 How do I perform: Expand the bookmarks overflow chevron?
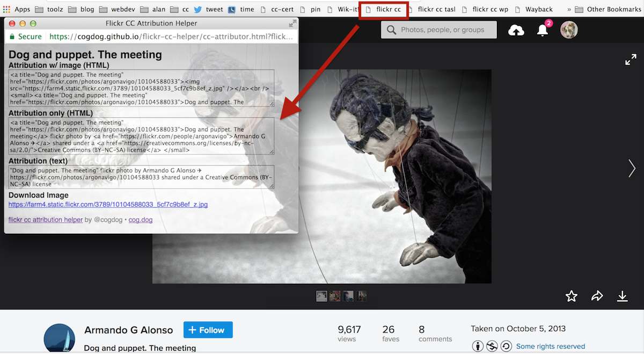(x=568, y=9)
